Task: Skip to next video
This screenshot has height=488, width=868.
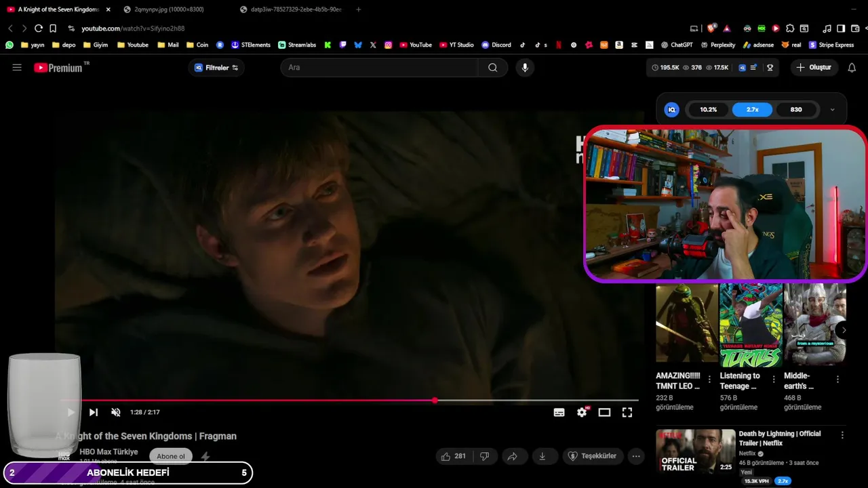Action: pos(94,412)
